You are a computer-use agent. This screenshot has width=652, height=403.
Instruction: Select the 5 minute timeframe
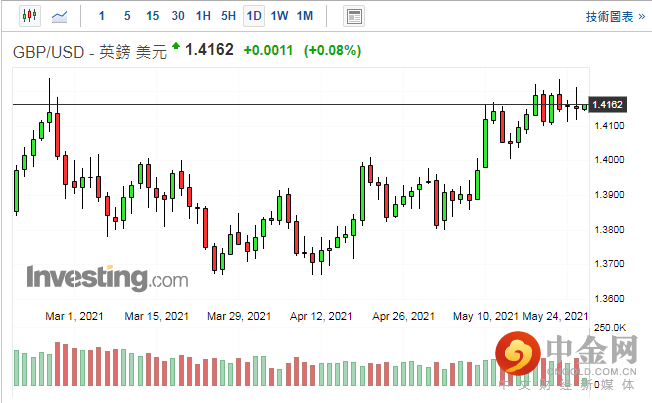[127, 16]
